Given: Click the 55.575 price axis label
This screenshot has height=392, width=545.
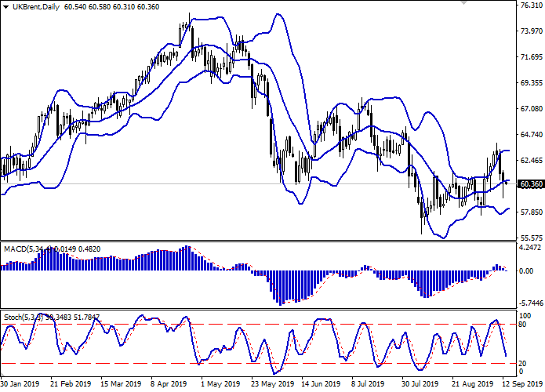Looking at the screenshot, I should point(531,238).
